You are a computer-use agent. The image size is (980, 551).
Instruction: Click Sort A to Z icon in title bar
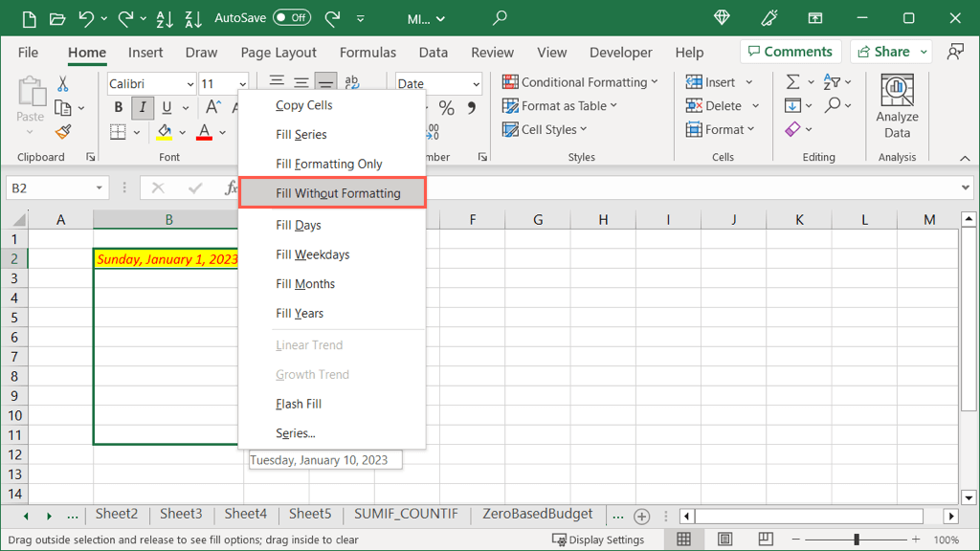click(164, 18)
